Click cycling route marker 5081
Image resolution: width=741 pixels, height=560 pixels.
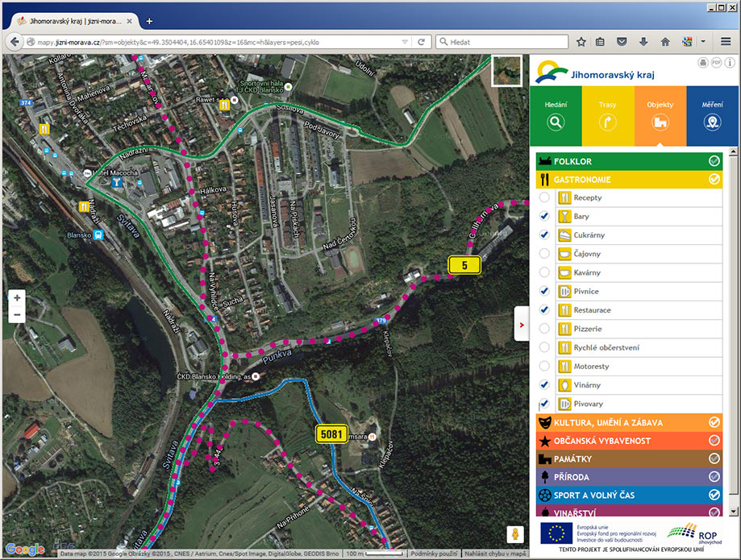pos(331,434)
